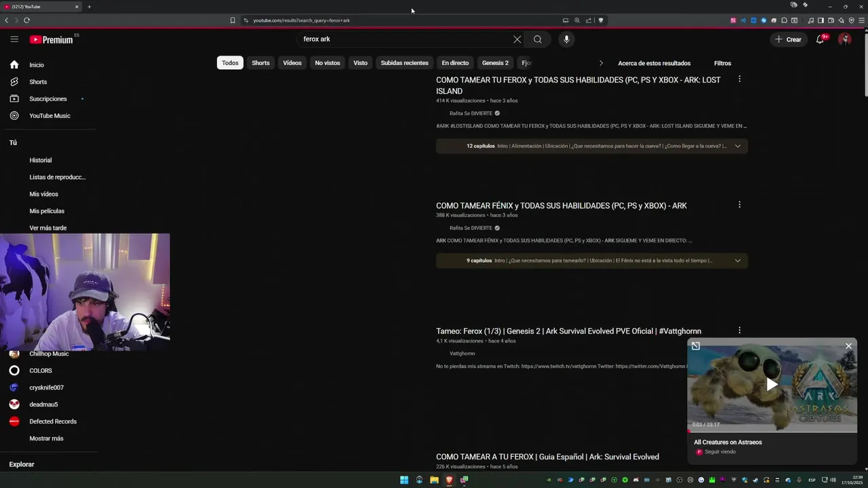This screenshot has width=868, height=488.
Task: Open the hamburger guide menu
Action: (x=14, y=39)
